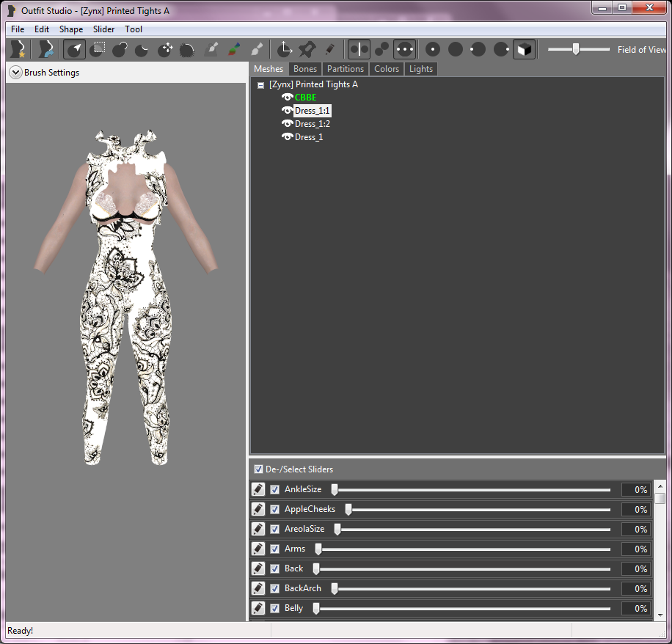Switch to left camera view
This screenshot has height=644, width=672.
pos(478,49)
